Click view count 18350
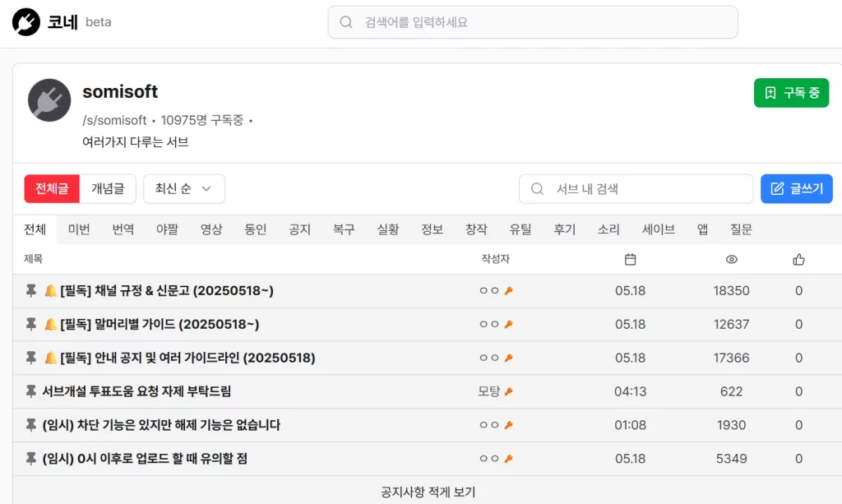 click(x=731, y=291)
